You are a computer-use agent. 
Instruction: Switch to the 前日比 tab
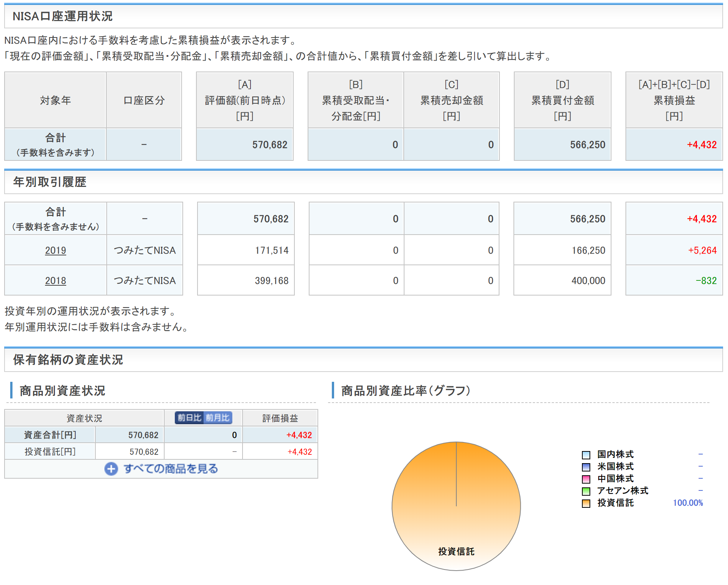pos(189,418)
